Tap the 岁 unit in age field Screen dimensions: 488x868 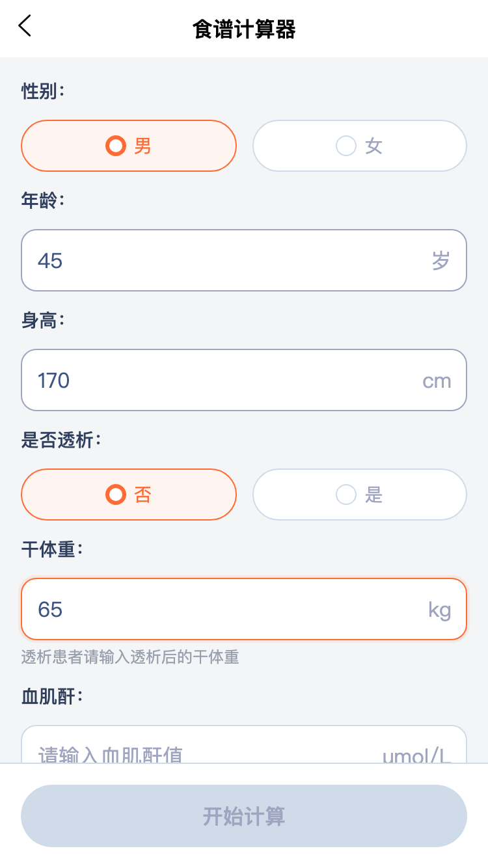tap(441, 260)
